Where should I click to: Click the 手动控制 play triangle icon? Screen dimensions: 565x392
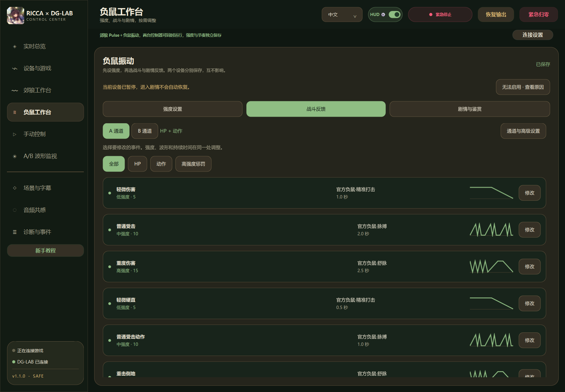click(14, 134)
